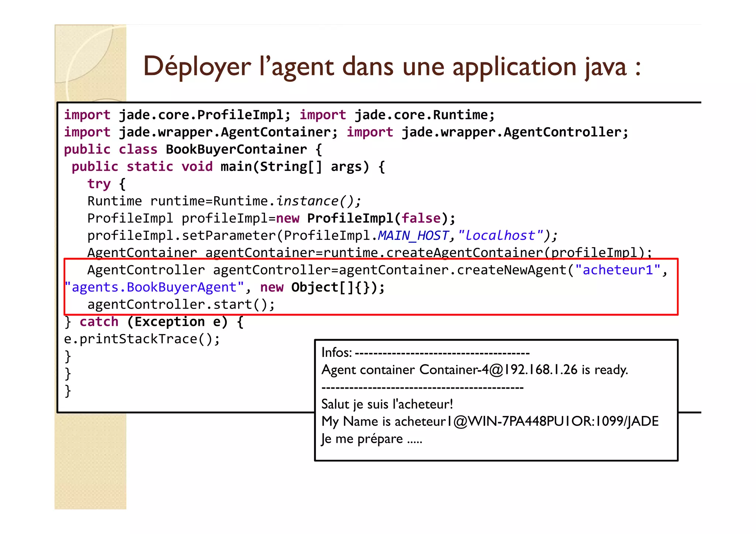Click the 'Runtime runtime=Runtime.instance();' line

(x=224, y=201)
